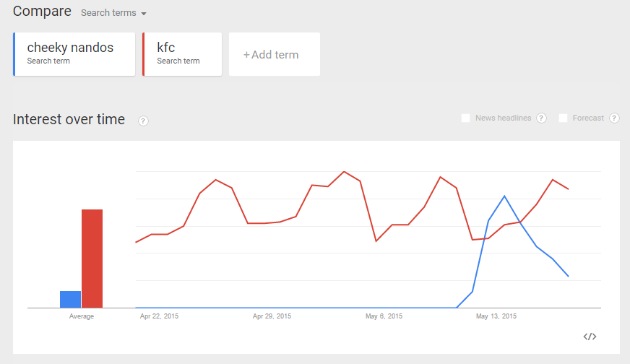
Task: Click the dropdown arrow after Search terms
Action: coord(144,14)
